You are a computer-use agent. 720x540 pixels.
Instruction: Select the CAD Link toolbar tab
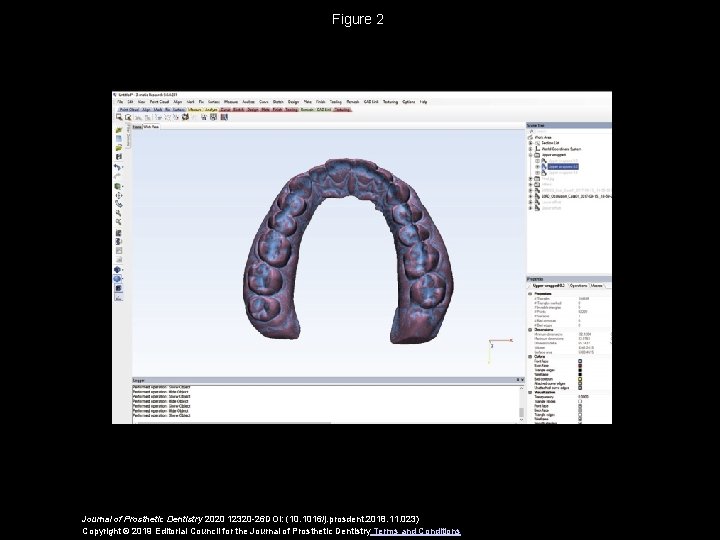pyautogui.click(x=324, y=110)
